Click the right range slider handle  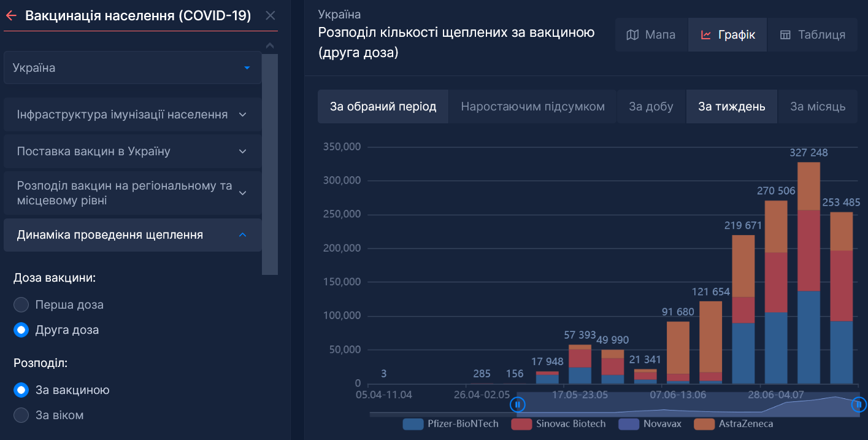(x=859, y=404)
